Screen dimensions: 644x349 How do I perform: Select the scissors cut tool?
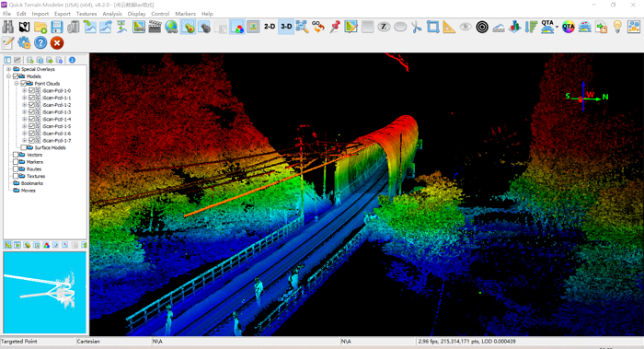(417, 27)
